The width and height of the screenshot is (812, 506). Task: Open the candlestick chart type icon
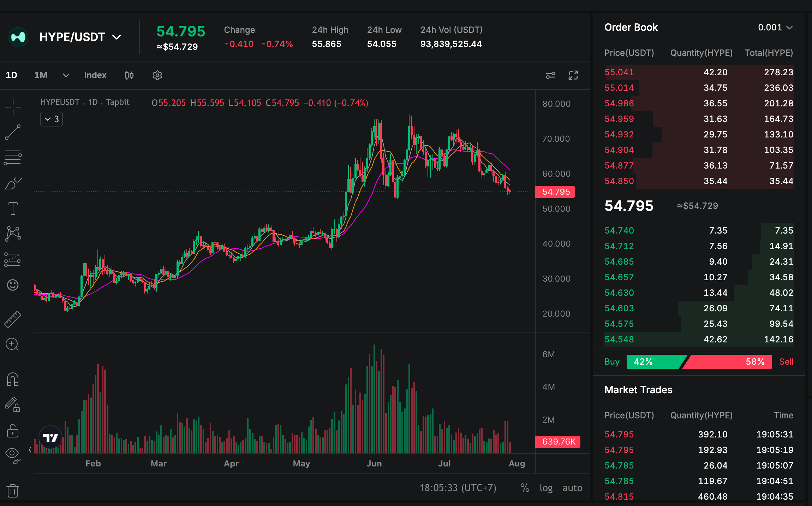tap(129, 75)
